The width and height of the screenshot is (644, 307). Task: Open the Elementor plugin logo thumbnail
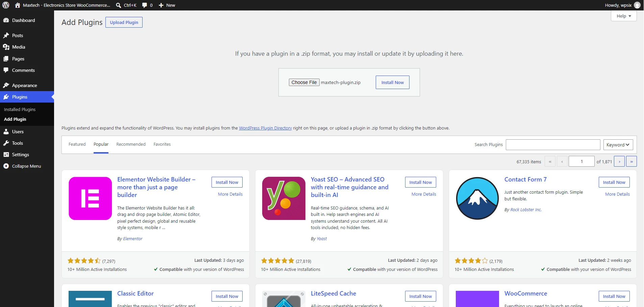90,198
